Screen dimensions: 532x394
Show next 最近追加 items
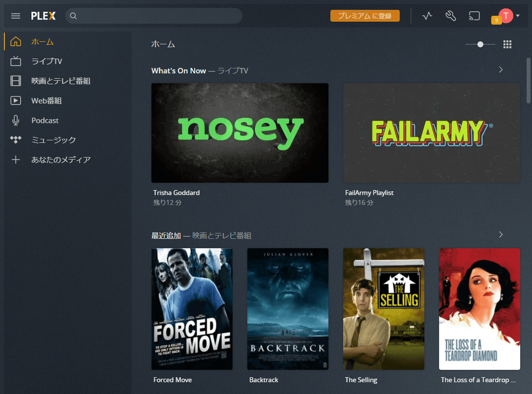tap(501, 235)
